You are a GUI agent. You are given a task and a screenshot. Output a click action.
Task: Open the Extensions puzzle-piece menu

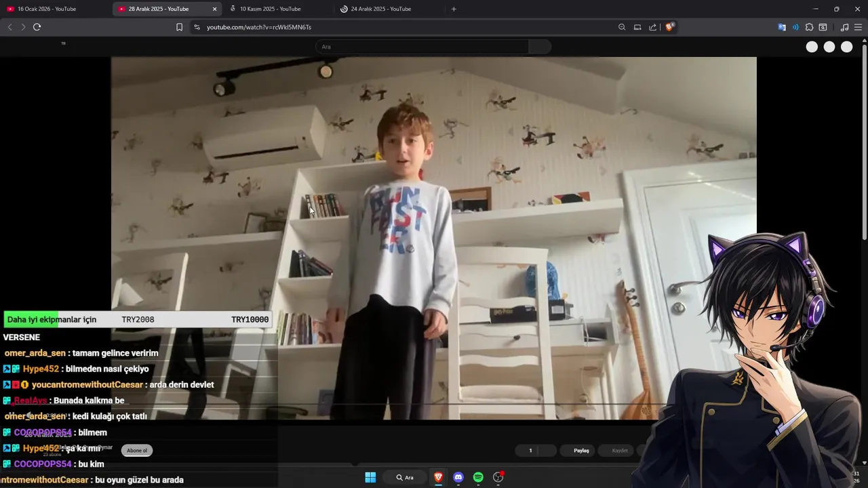(809, 27)
